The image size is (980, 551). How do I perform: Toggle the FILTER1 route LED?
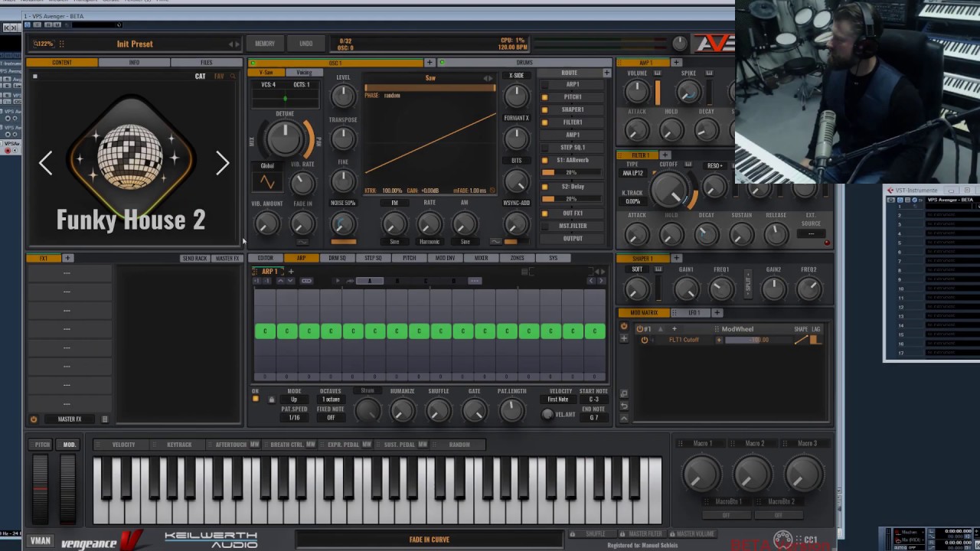[x=545, y=122]
